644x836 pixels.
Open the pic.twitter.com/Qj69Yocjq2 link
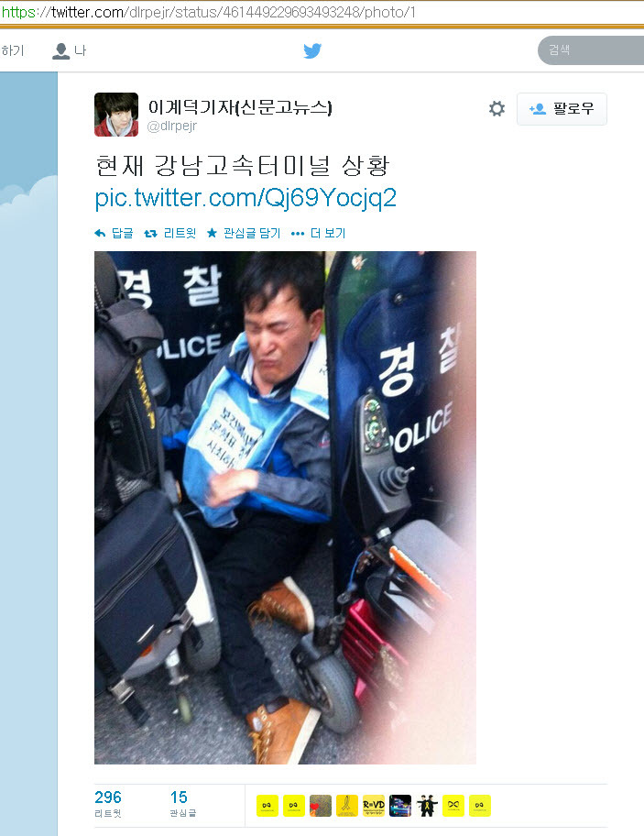pyautogui.click(x=246, y=198)
